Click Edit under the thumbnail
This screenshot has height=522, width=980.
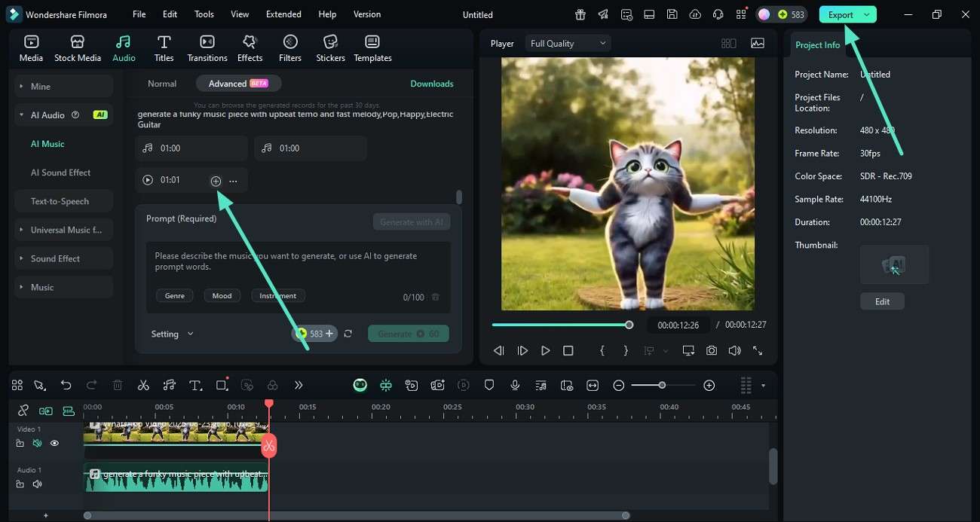[x=882, y=301]
